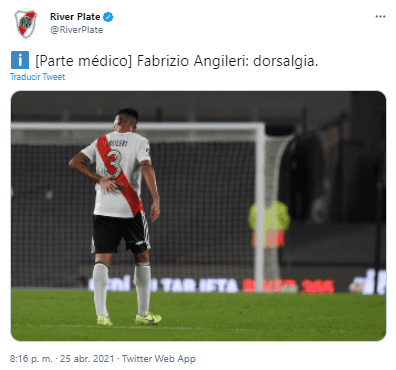Click Fabrizio Angileri's name in tweet text
396x370 pixels.
tap(193, 61)
